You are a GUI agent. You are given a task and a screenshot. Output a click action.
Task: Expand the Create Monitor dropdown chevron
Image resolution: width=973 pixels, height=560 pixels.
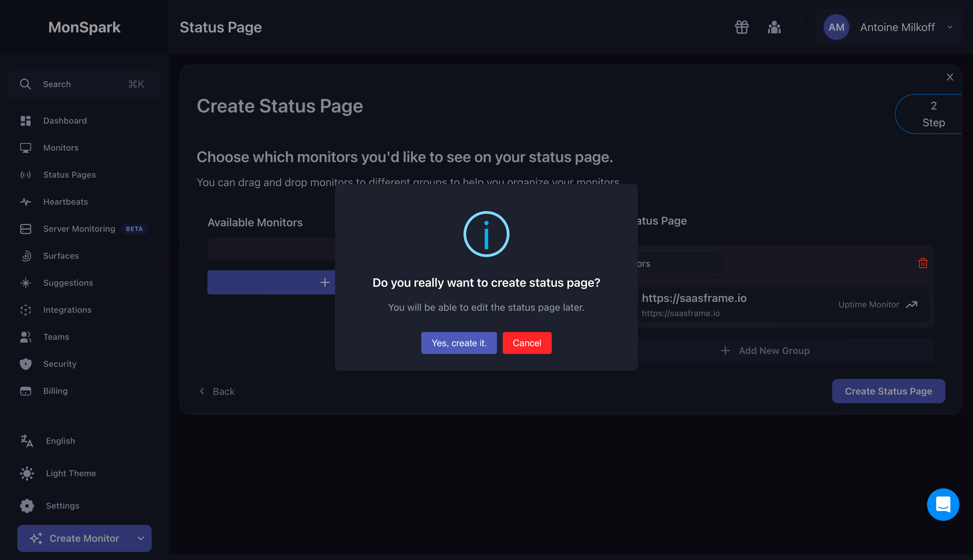(141, 538)
